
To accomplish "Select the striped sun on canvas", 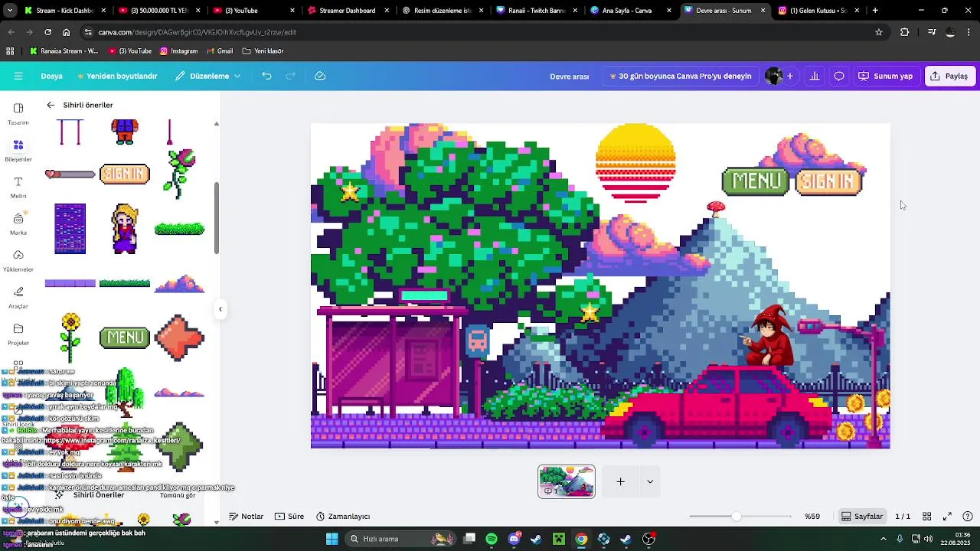I will (x=635, y=163).
